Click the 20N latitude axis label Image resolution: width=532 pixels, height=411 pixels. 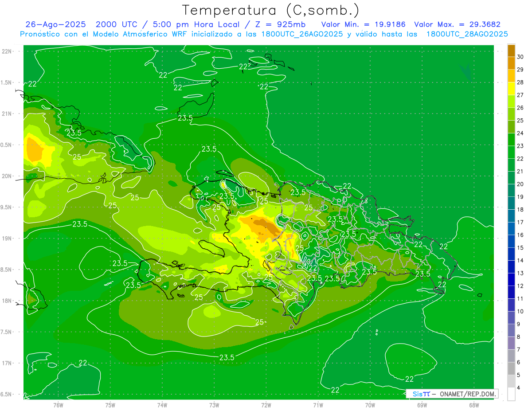pos(7,176)
